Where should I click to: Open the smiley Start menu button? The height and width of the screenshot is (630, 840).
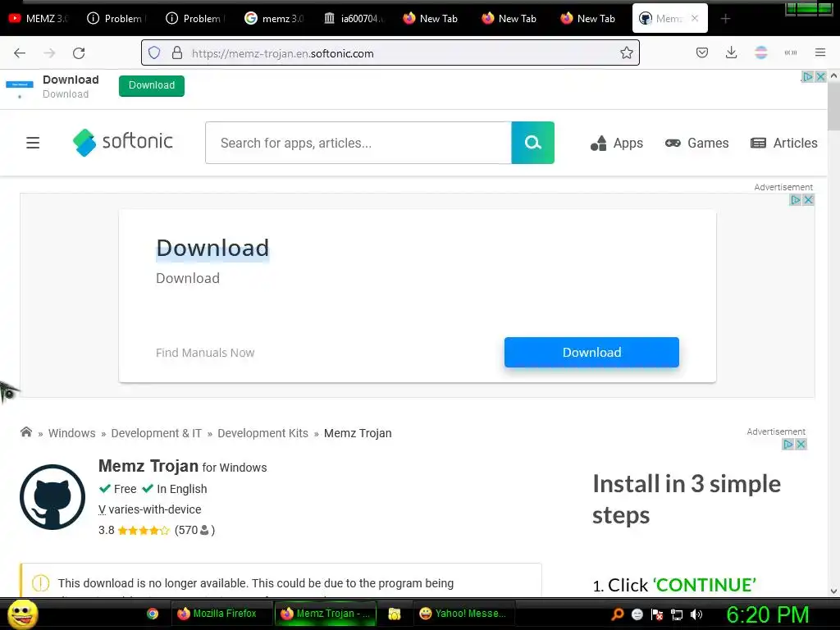[x=22, y=614]
